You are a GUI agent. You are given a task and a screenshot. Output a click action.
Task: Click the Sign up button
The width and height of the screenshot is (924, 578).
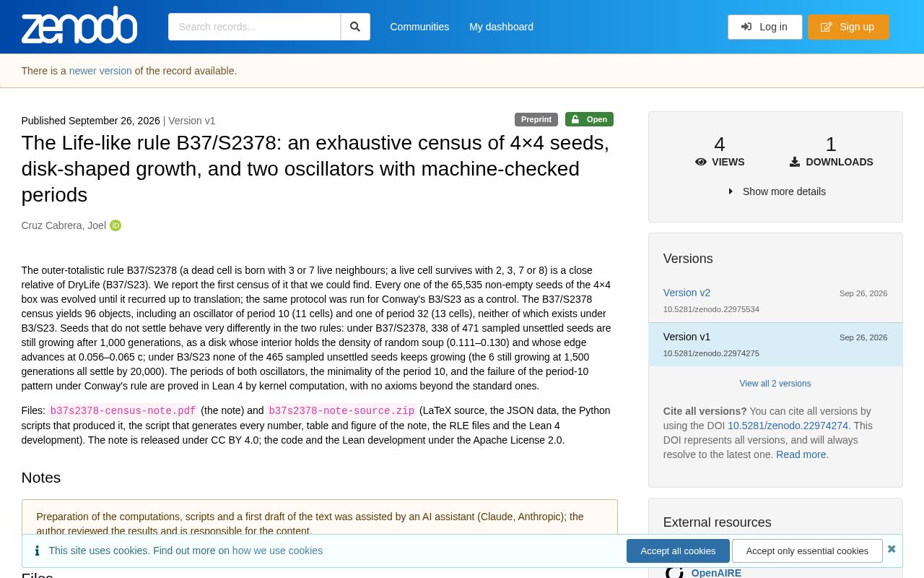(x=848, y=27)
